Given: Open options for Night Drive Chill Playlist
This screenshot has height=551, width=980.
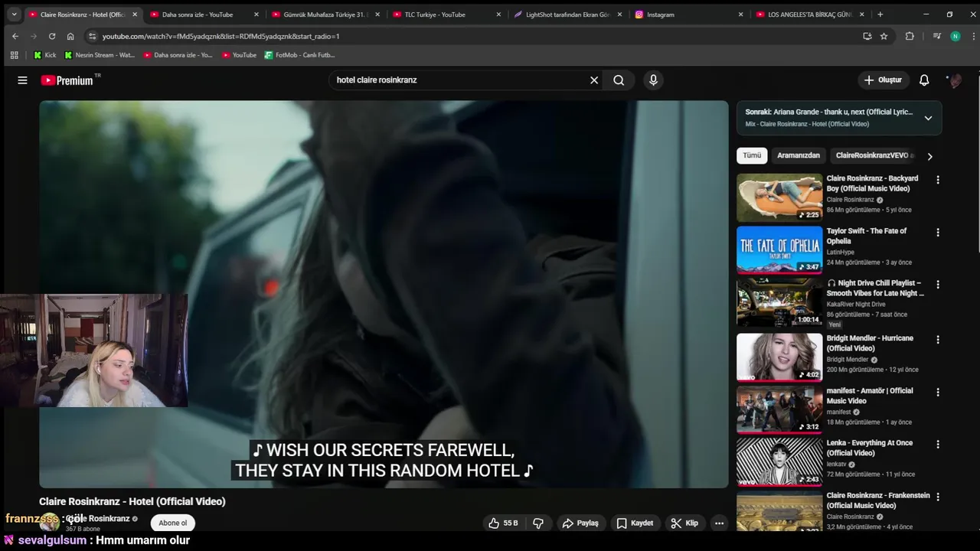Looking at the screenshot, I should (x=937, y=284).
